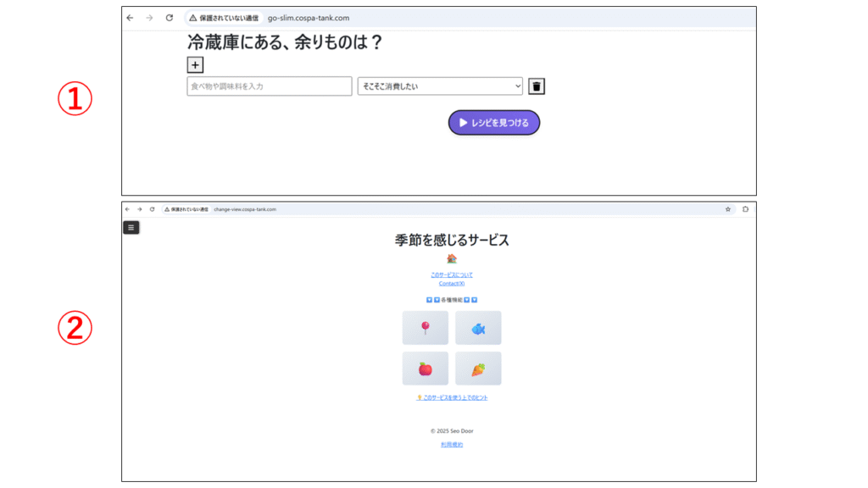
Task: Open the このサービスを使う上でのヒント link
Action: coord(453,397)
